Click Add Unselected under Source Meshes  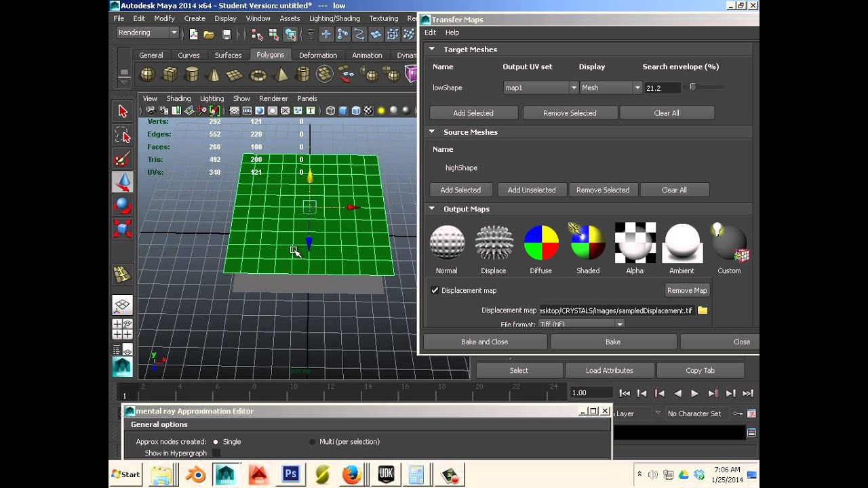coord(532,190)
